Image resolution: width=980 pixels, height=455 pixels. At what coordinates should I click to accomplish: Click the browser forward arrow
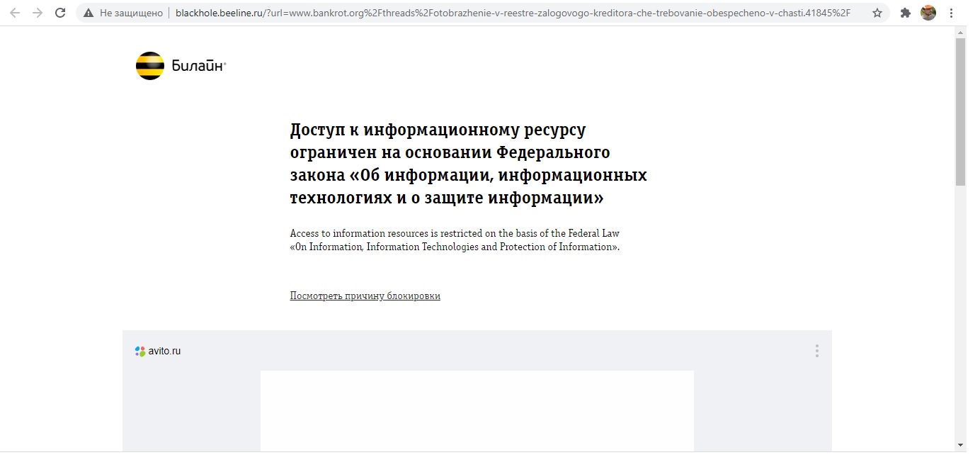[x=38, y=13]
